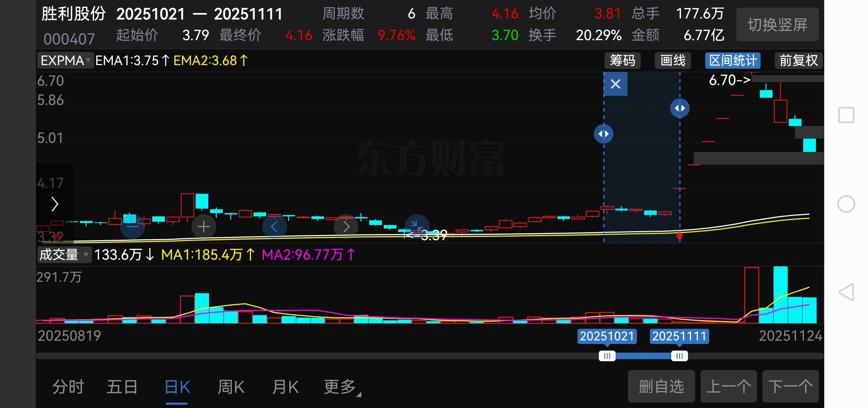The width and height of the screenshot is (868, 408).
Task: Click the 删自选 remove from watchlist button
Action: pyautogui.click(x=661, y=386)
